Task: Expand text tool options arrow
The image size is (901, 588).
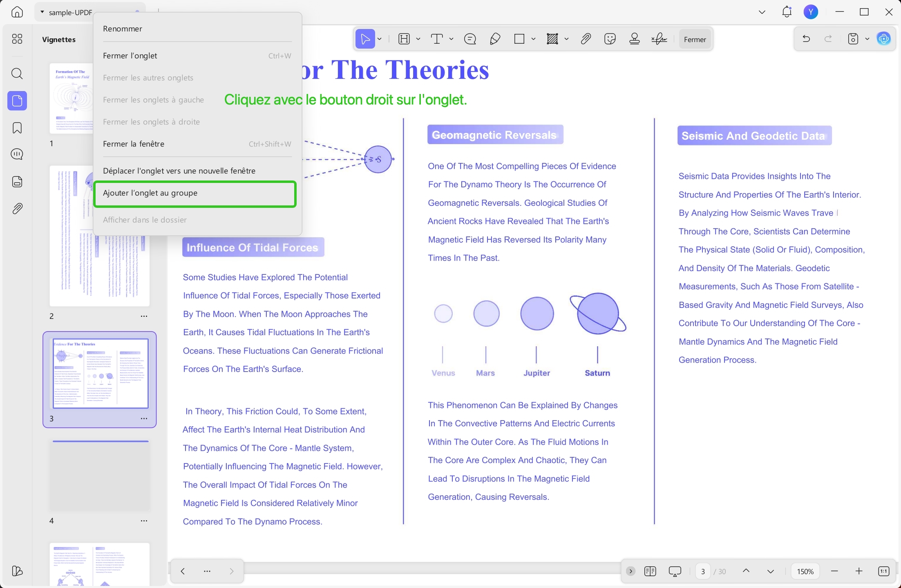Action: [x=451, y=39]
